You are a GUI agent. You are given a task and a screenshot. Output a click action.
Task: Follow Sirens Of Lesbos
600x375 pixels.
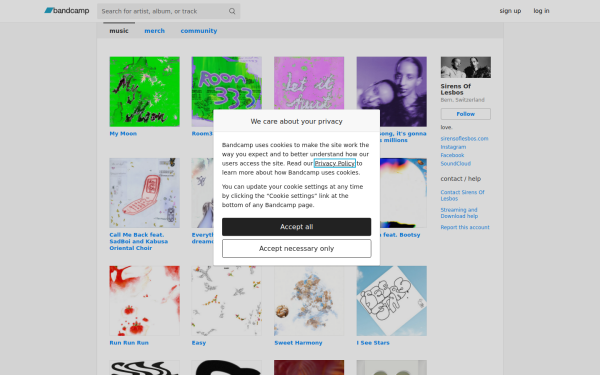[x=465, y=114]
